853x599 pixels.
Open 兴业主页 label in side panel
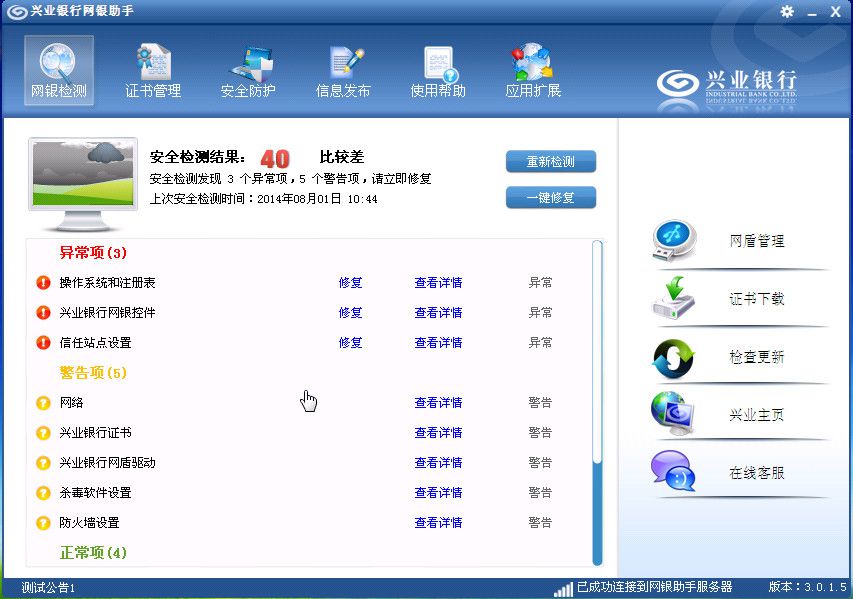(757, 415)
